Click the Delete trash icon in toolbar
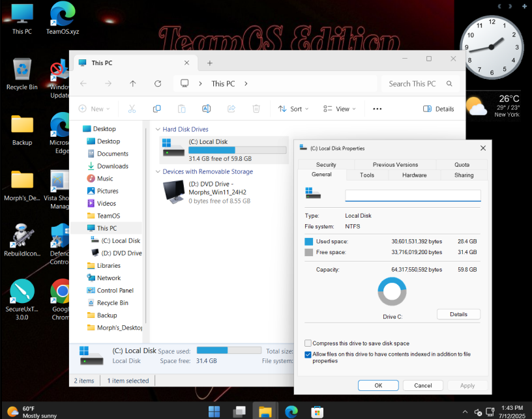Viewport: 532px width, 419px height. (256, 109)
